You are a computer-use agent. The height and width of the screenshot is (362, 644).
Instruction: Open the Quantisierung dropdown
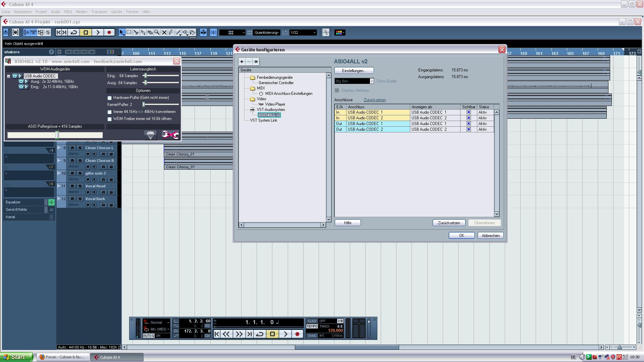(x=267, y=33)
